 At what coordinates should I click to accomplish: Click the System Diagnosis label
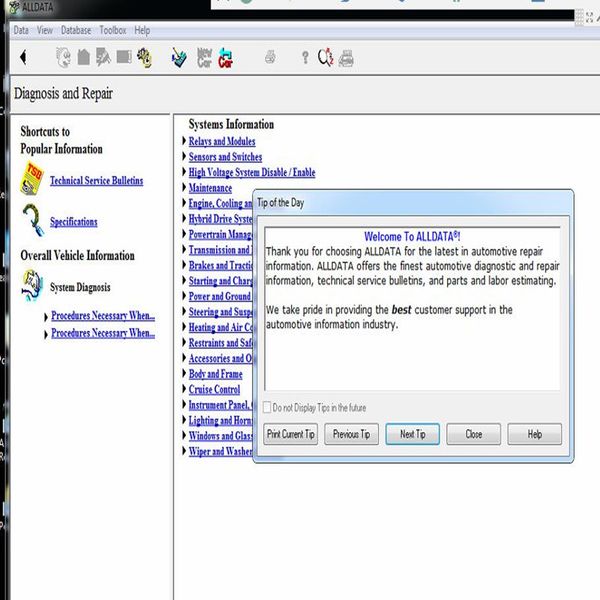pos(80,287)
